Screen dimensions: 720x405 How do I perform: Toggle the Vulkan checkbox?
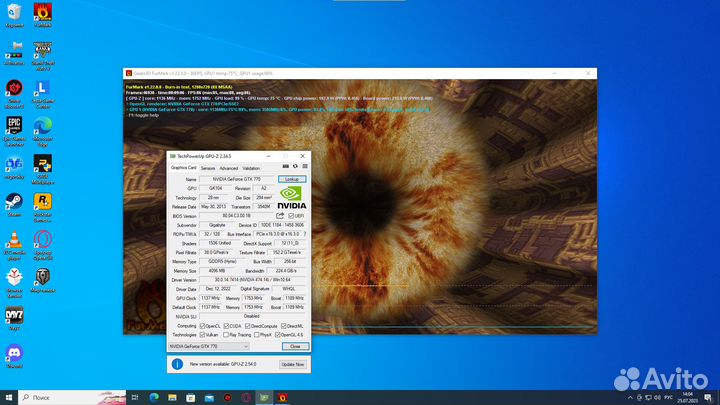click(202, 335)
